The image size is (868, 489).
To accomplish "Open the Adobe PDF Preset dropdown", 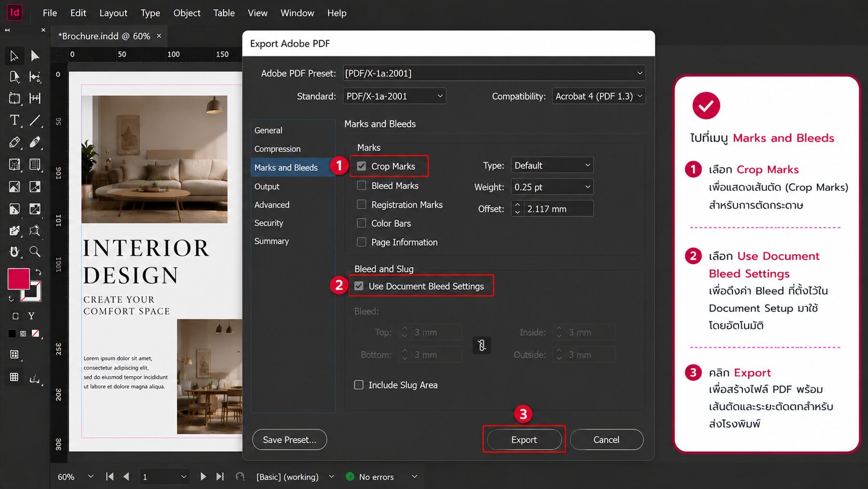I will click(494, 73).
